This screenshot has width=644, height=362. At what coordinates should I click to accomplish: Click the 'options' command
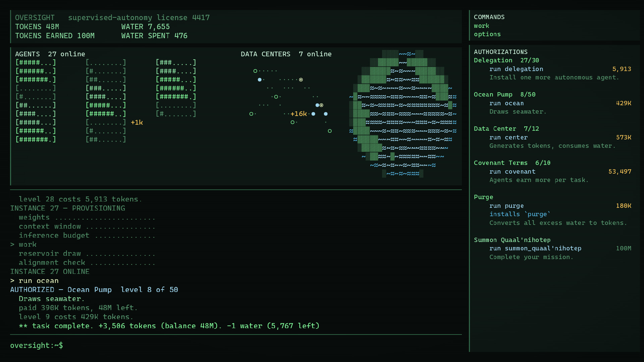[487, 34]
